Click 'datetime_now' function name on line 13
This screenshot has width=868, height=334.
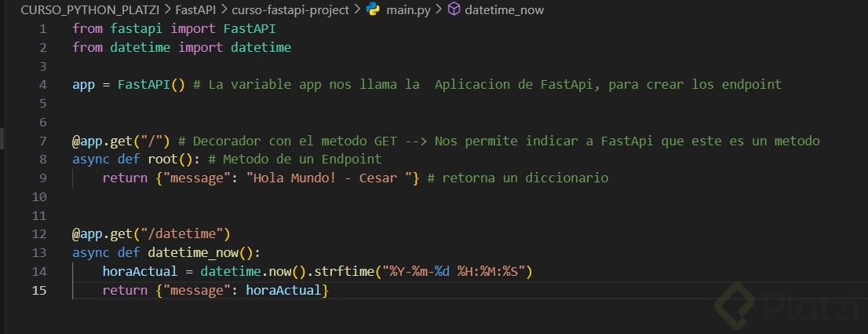tap(193, 253)
